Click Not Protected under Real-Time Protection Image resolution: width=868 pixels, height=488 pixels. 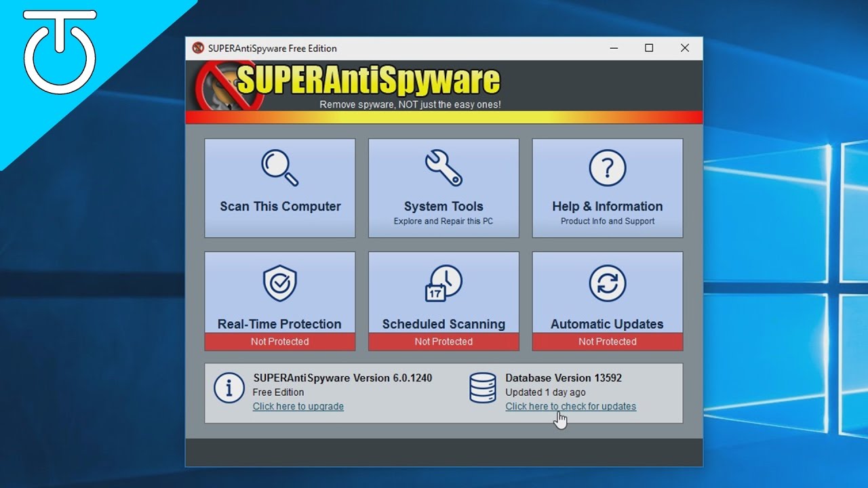[280, 342]
